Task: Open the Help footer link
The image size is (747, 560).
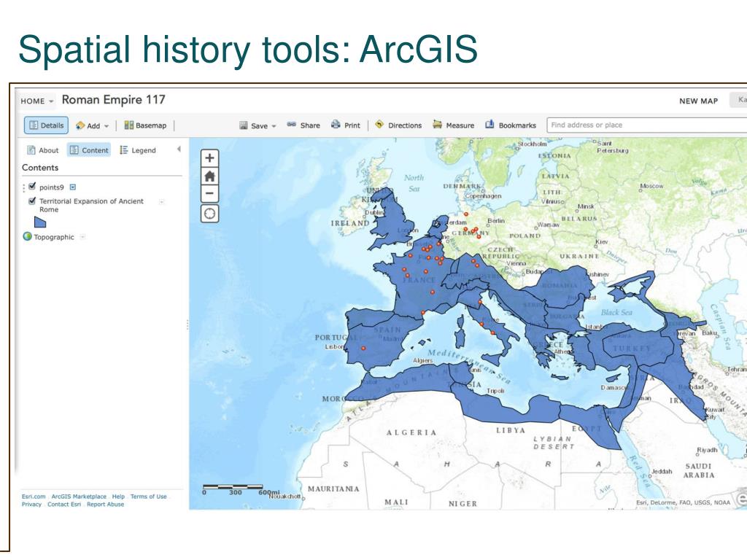Action: (118, 496)
